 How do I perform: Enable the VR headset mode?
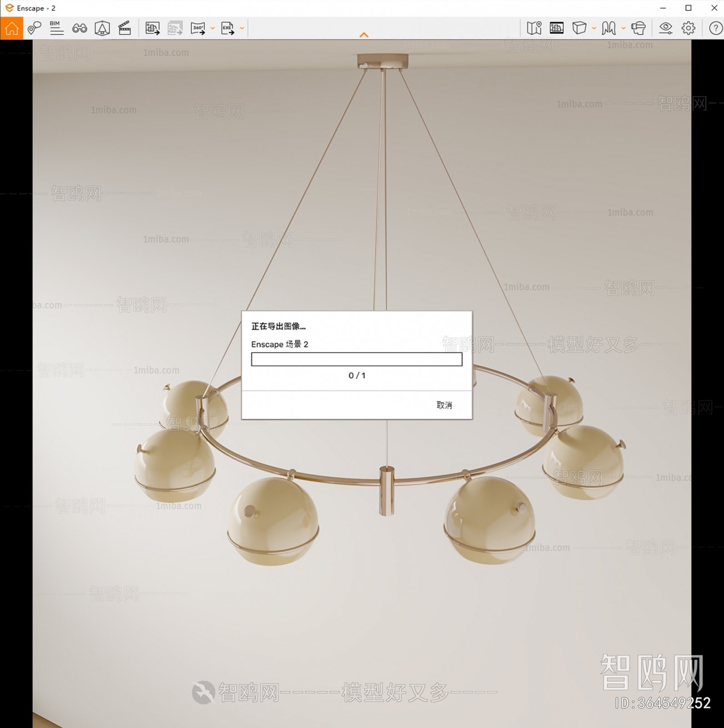639,28
